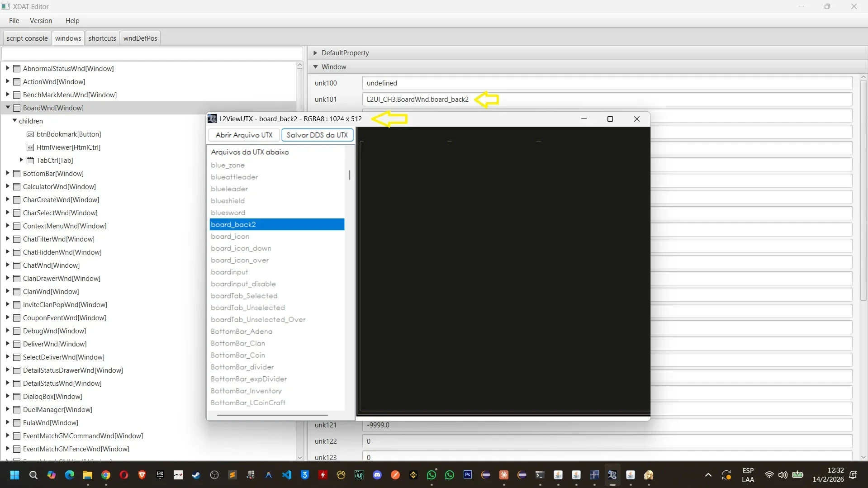This screenshot has height=488, width=868.
Task: Click the unk101 input field
Action: click(607, 99)
